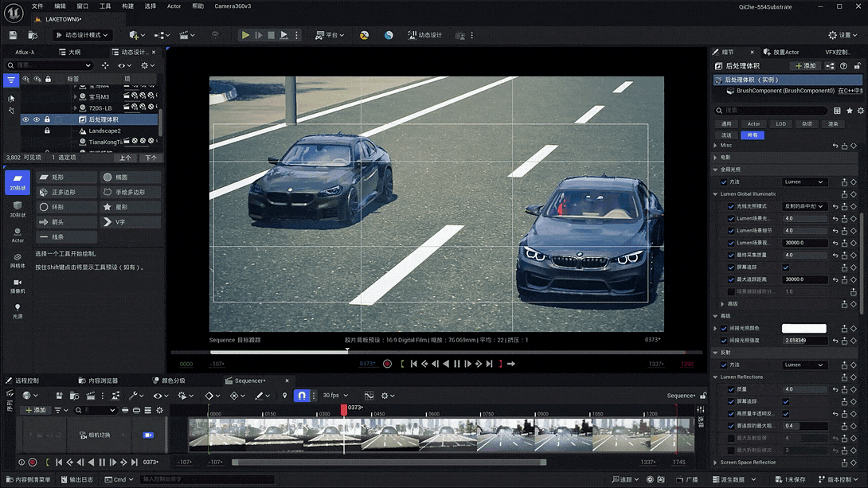Click the 添加 button in details panel
The height and width of the screenshot is (488, 868).
tap(805, 66)
